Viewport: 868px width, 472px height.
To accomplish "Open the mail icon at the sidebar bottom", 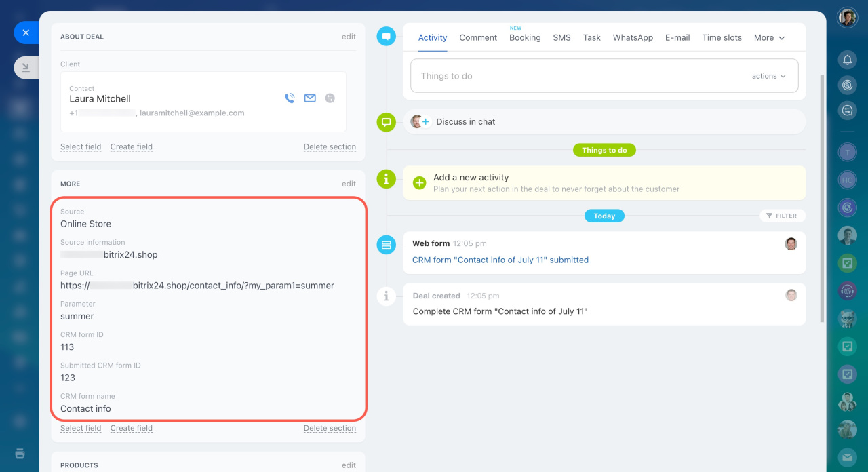I will click(847, 458).
